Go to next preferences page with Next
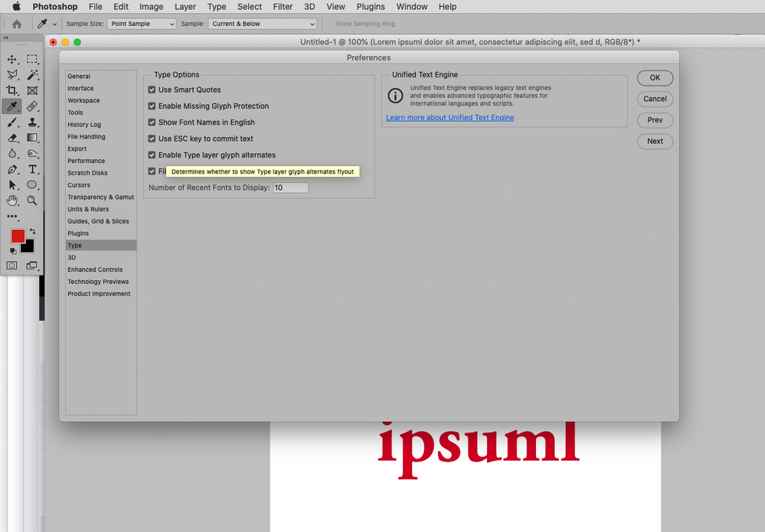The image size is (765, 532). pos(655,142)
